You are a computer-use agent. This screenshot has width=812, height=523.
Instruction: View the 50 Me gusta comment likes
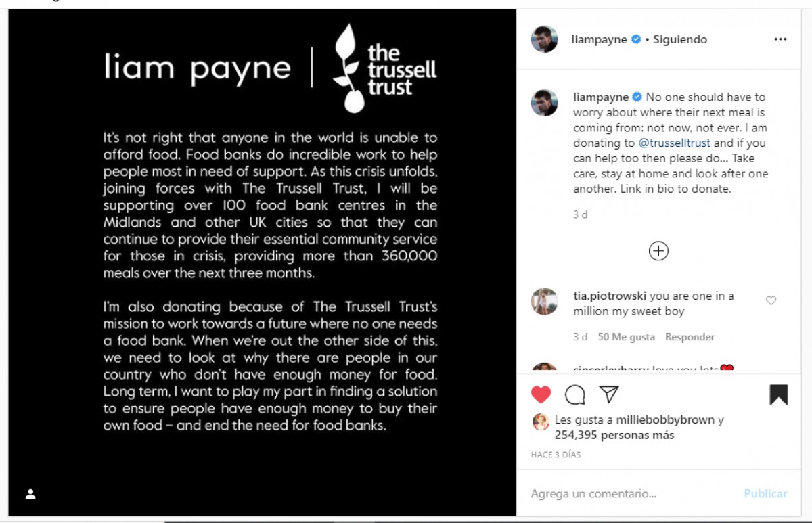(626, 337)
